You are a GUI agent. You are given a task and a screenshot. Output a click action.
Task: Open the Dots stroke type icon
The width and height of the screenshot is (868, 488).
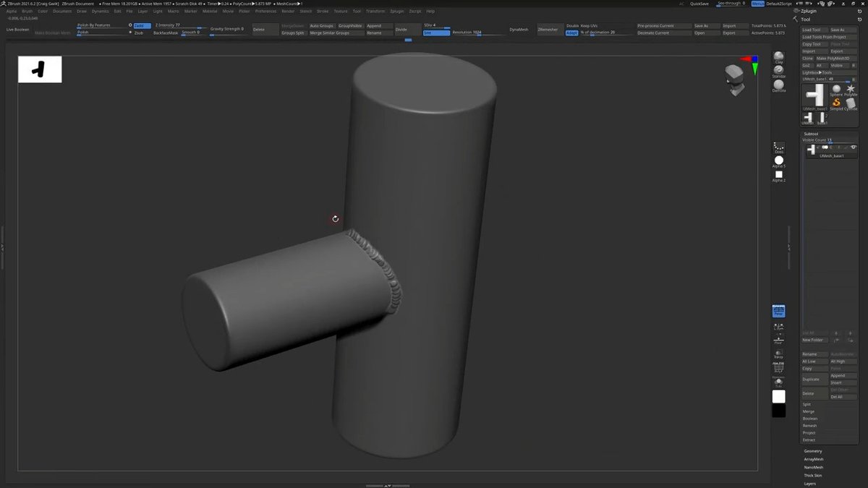point(779,147)
